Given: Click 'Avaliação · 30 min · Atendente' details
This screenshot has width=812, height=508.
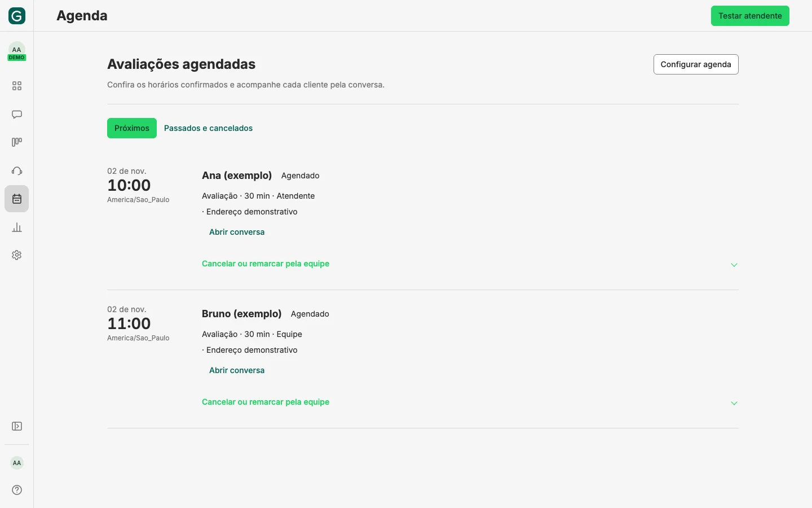Looking at the screenshot, I should pos(258,196).
